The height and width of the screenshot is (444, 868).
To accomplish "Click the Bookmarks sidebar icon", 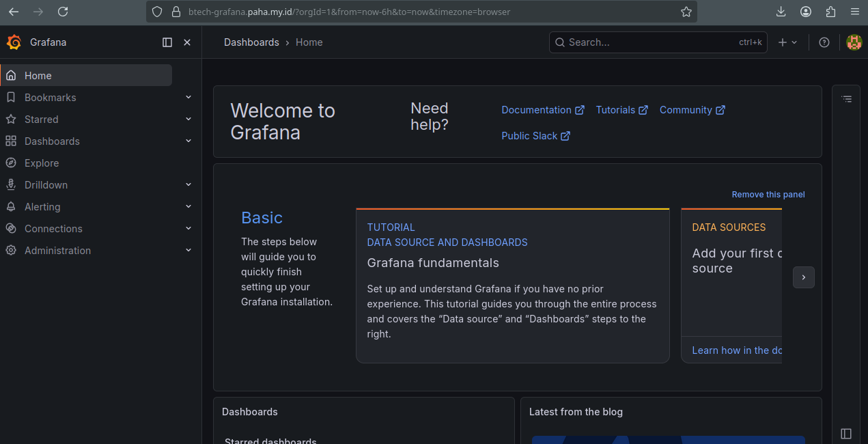I will point(11,98).
